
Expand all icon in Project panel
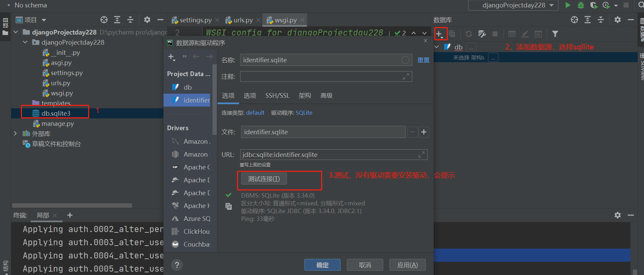tap(117, 20)
